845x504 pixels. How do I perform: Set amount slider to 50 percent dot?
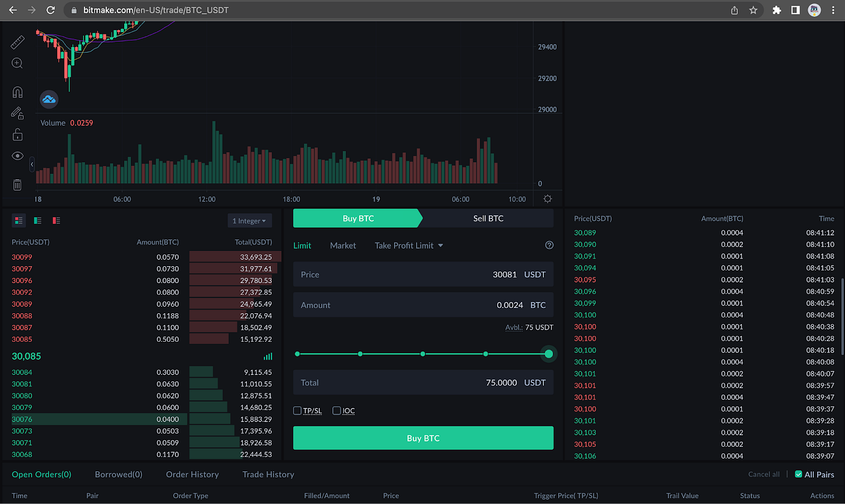point(423,354)
